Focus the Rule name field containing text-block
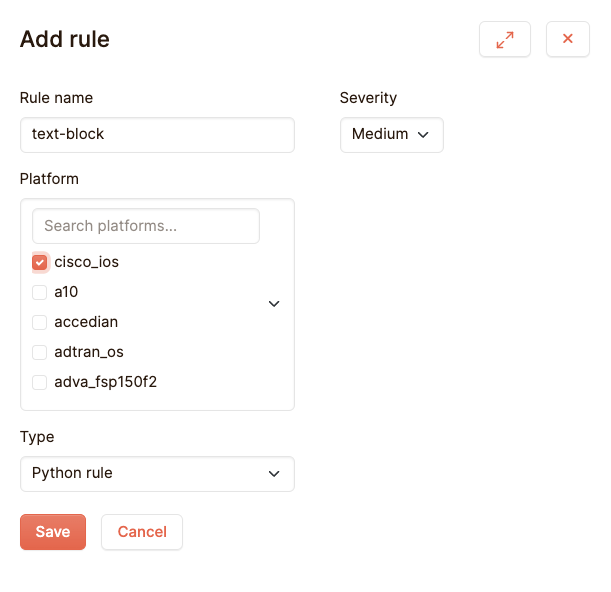Image resolution: width=611 pixels, height=592 pixels. point(157,135)
